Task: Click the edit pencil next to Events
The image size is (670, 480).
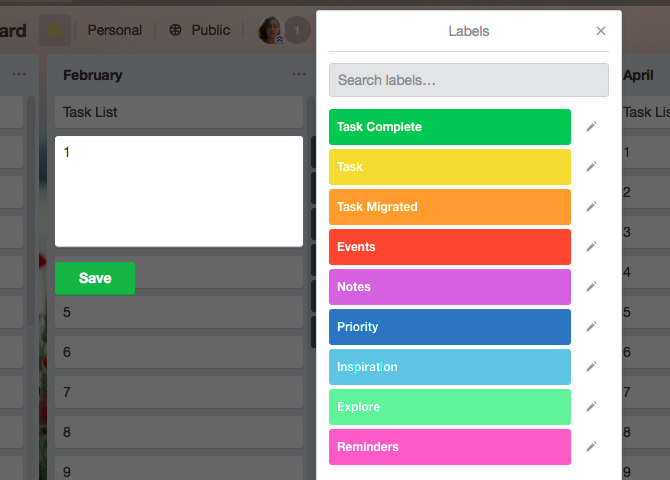Action: click(591, 247)
